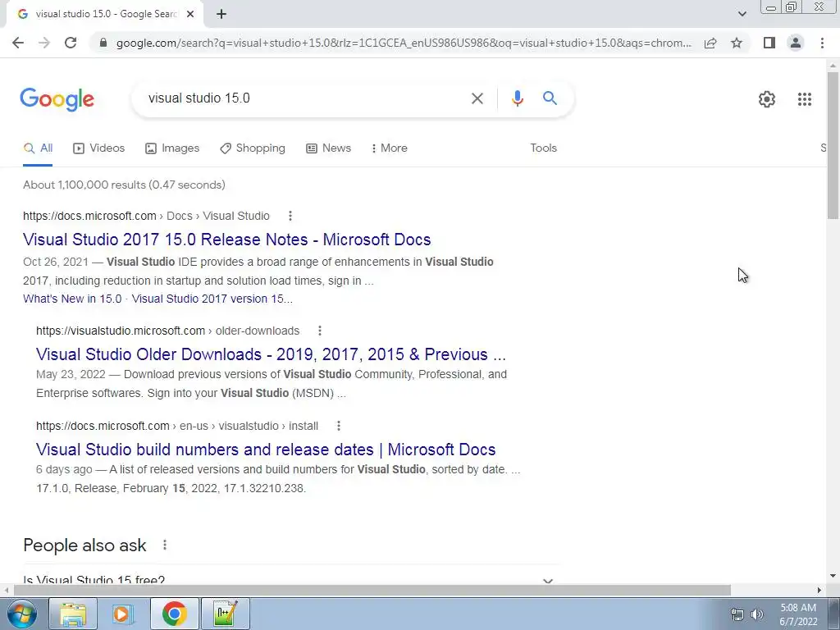Switch to the Images tab

[172, 148]
